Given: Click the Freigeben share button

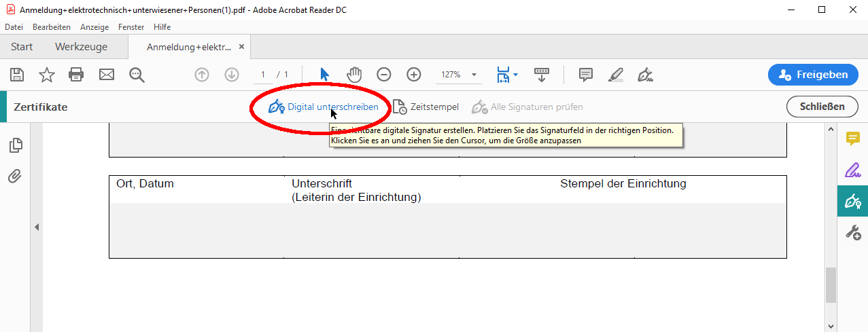Looking at the screenshot, I should [x=813, y=75].
